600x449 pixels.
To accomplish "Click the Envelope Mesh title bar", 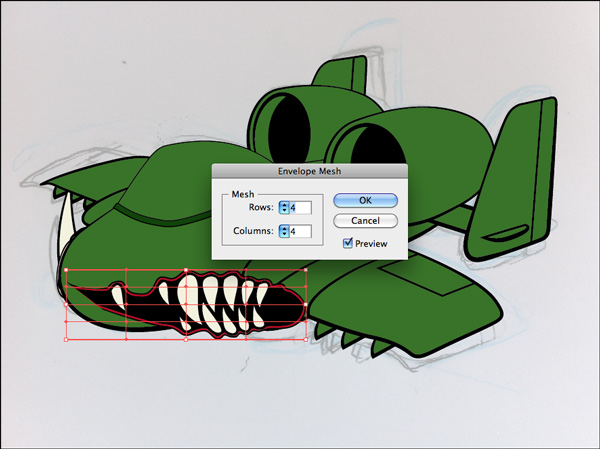I will 310,171.
